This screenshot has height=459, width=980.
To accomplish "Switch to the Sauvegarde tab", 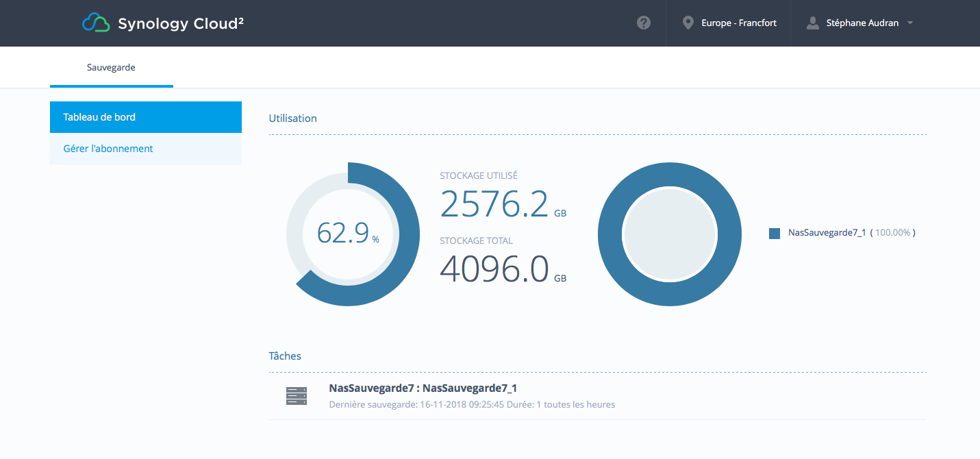I will 111,67.
